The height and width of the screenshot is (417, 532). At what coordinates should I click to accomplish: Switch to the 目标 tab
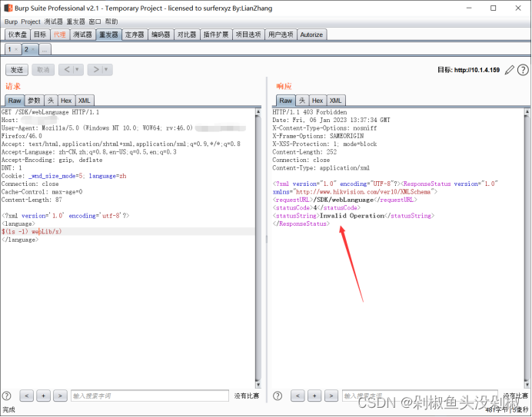coord(40,35)
